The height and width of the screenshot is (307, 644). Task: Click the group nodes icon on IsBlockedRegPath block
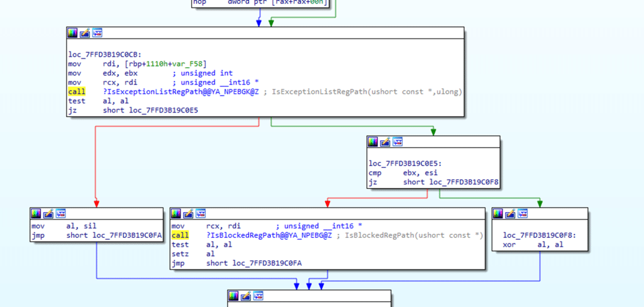[200, 213]
